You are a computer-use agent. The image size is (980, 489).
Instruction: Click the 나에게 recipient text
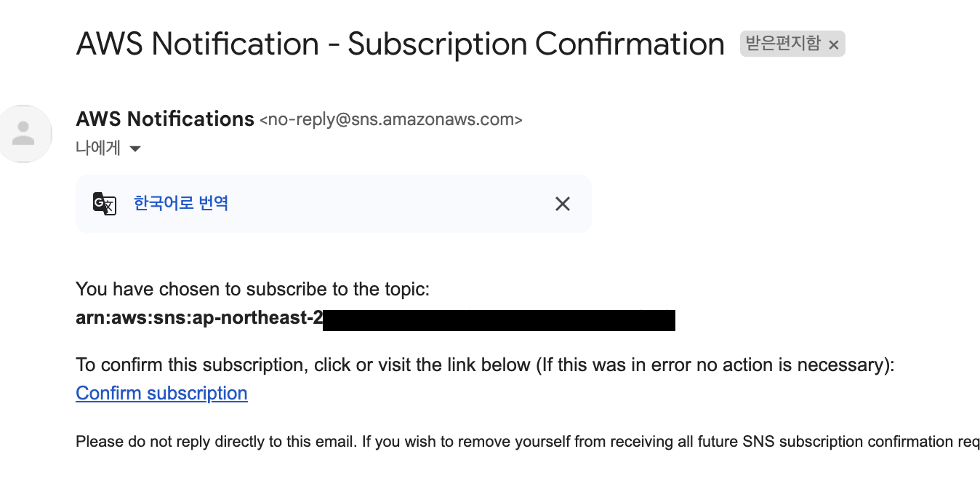click(98, 148)
